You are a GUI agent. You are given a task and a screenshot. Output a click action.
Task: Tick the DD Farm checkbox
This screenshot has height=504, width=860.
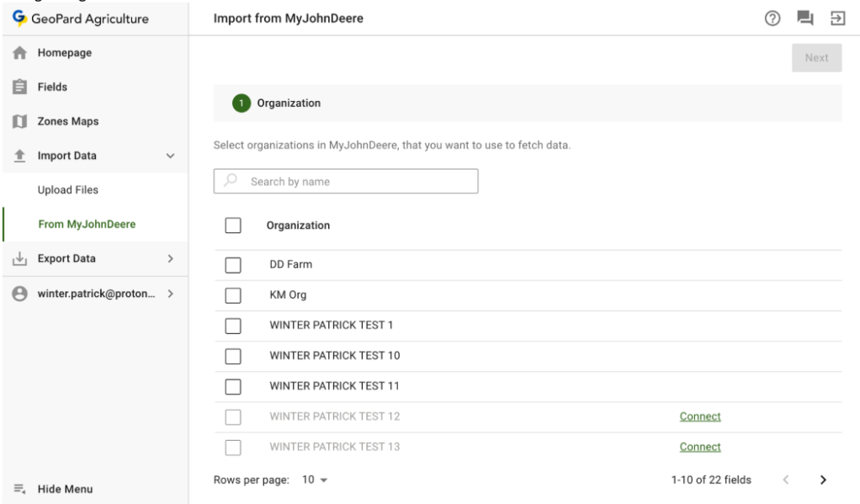[233, 265]
